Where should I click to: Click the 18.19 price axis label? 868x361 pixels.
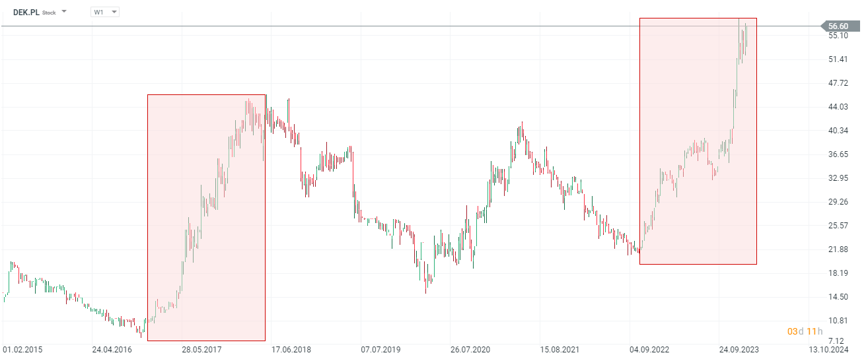click(837, 273)
